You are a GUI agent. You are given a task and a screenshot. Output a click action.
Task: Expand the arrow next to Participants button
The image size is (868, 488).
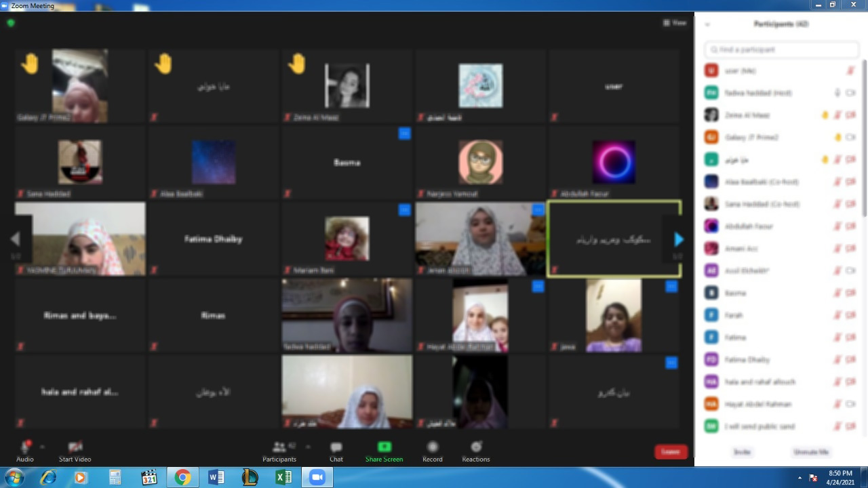click(x=308, y=447)
